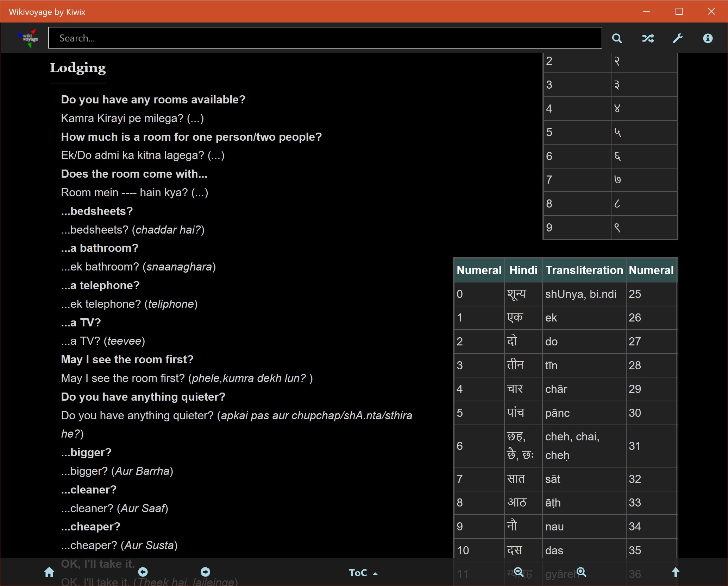Maximize the Kiwix window
This screenshot has width=728, height=586.
679,12
